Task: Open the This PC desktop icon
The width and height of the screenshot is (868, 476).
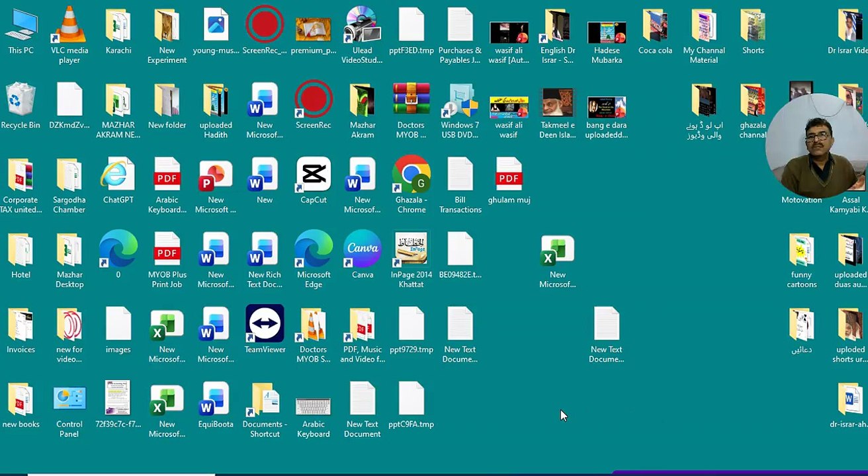Action: coord(21,32)
